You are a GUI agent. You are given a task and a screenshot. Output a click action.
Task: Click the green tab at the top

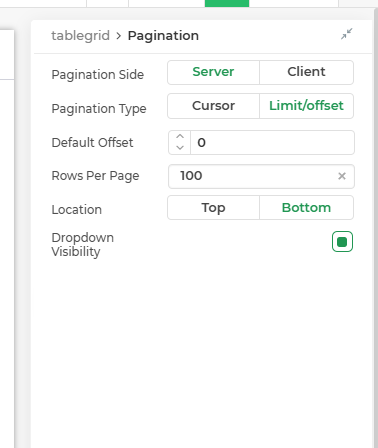pyautogui.click(x=227, y=3)
